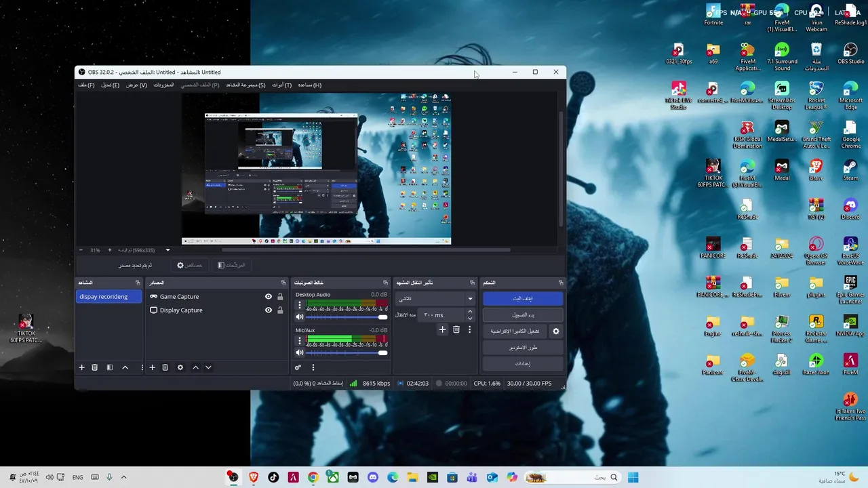Open the ملف (File) menu
This screenshot has width=868, height=488.
86,85
